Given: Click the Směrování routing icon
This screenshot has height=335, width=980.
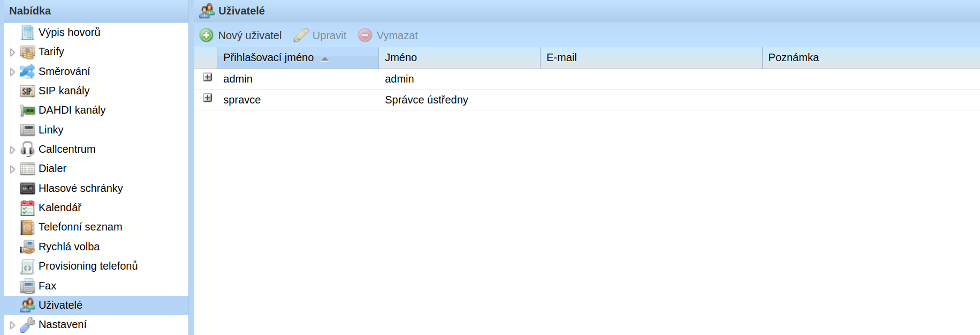Looking at the screenshot, I should pos(27,71).
